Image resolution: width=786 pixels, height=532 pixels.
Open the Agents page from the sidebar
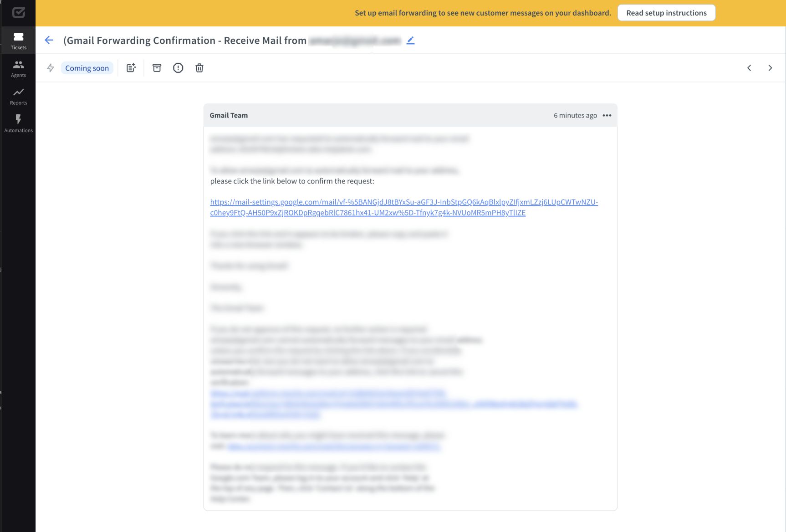18,68
